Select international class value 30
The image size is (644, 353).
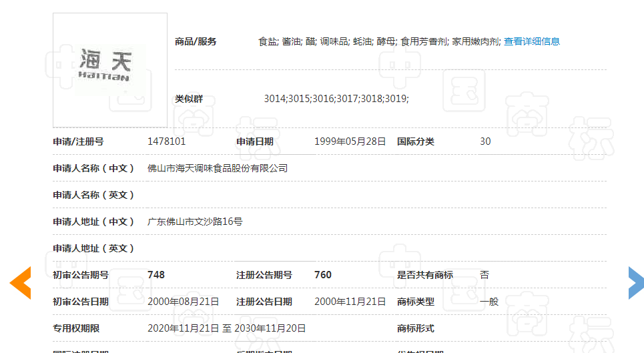[485, 141]
